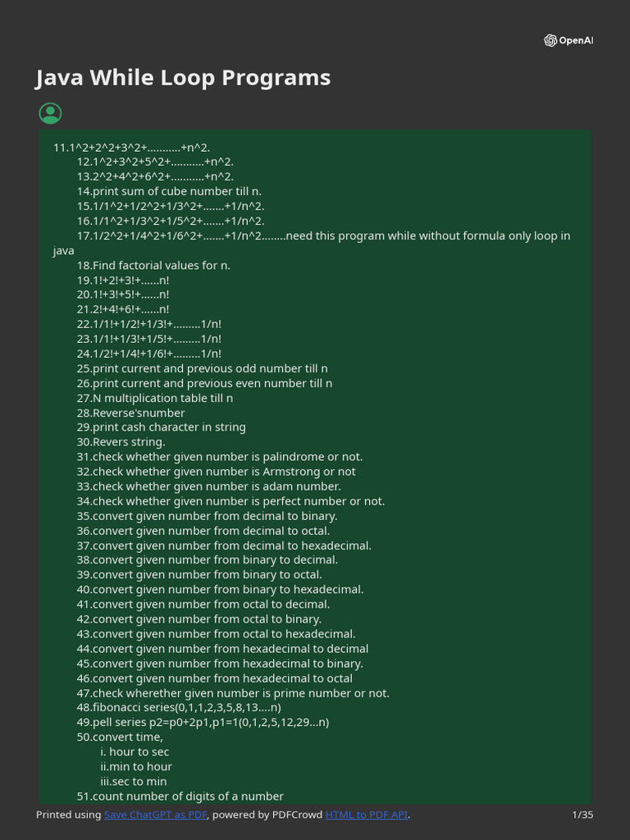Click line 27 N multiplication table till n
Viewport: 630px width, 840px height.
pos(155,398)
